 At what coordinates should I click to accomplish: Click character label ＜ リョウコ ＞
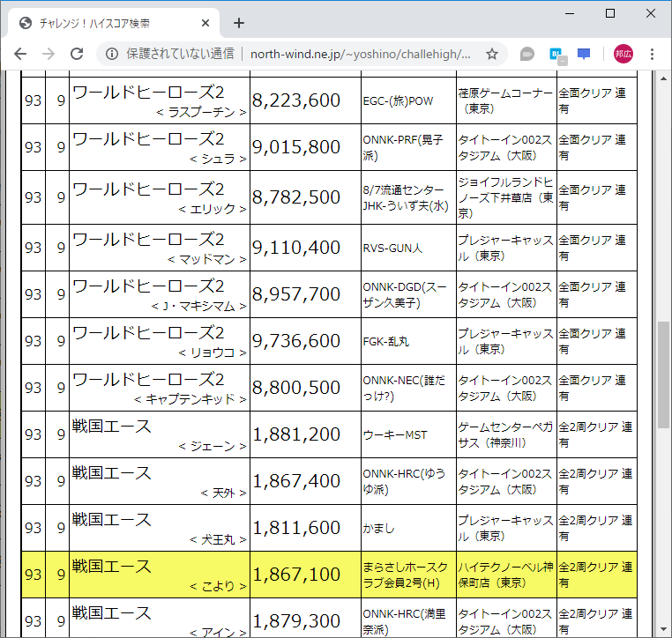[x=213, y=352]
